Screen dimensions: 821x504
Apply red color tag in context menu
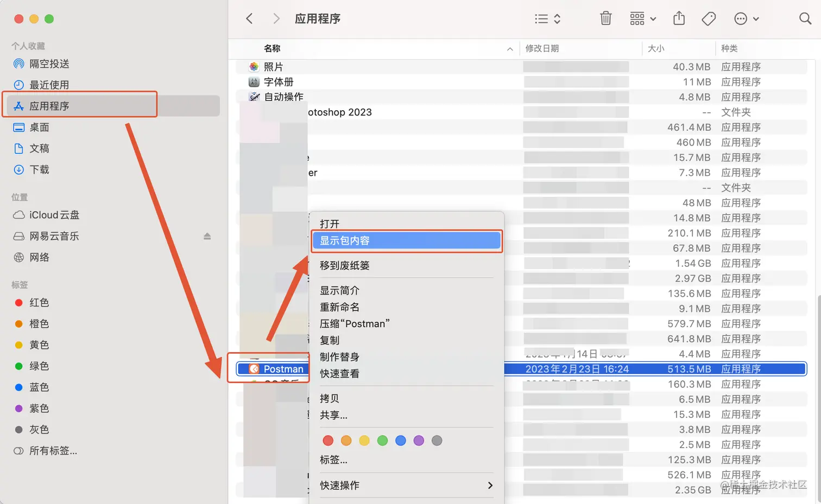pyautogui.click(x=328, y=441)
